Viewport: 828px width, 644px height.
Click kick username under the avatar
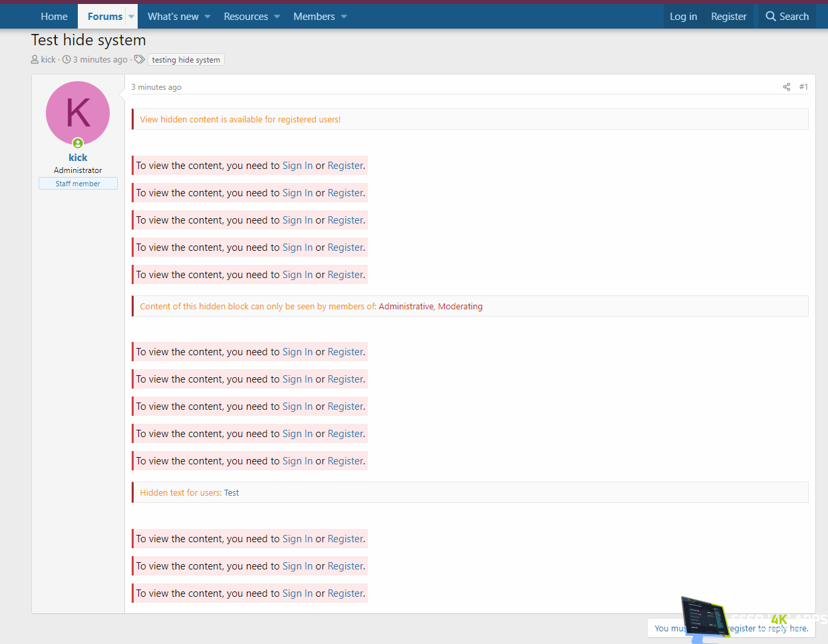point(78,158)
